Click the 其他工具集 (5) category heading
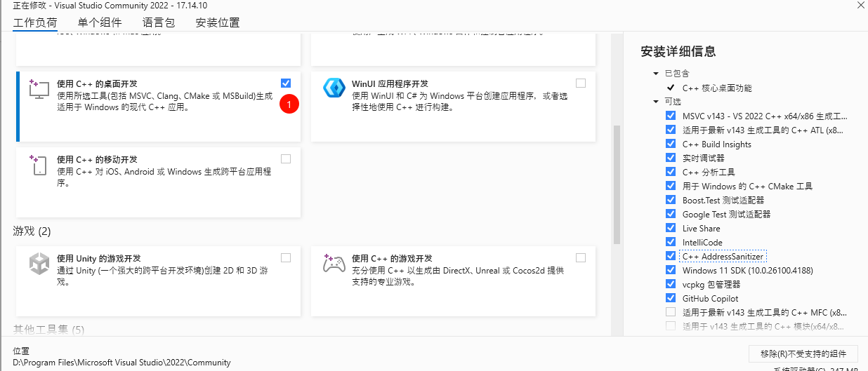This screenshot has height=371, width=868. point(48,329)
